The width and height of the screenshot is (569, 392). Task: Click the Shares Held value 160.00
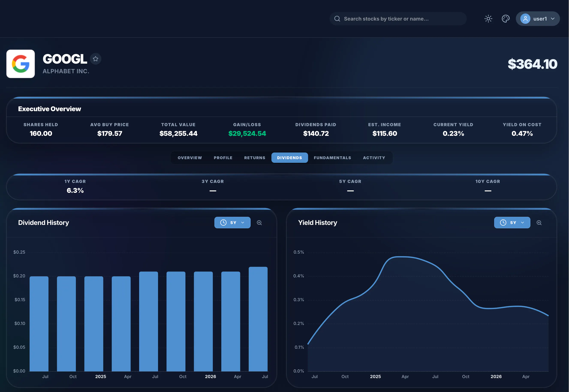[x=41, y=133]
